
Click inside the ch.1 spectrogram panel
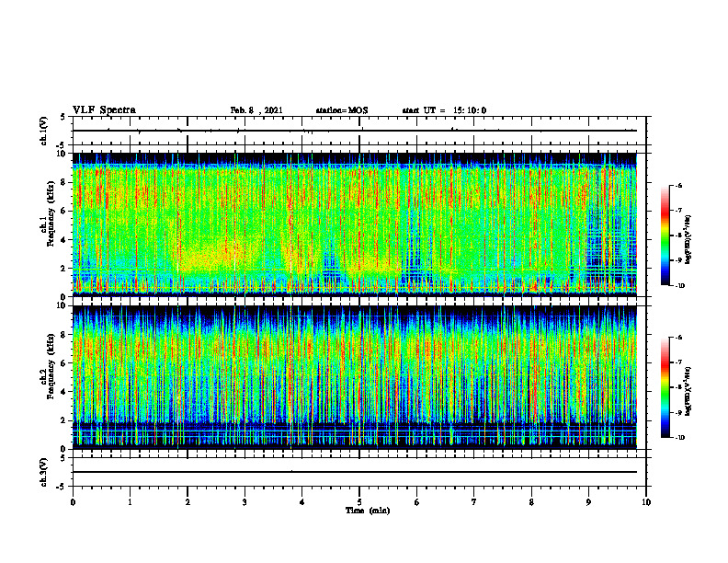[355, 224]
